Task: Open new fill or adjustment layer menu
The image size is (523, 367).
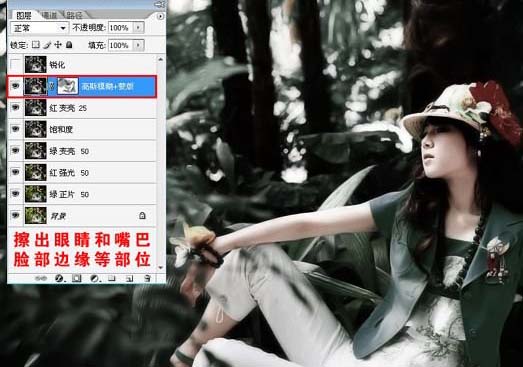Action: pos(95,278)
